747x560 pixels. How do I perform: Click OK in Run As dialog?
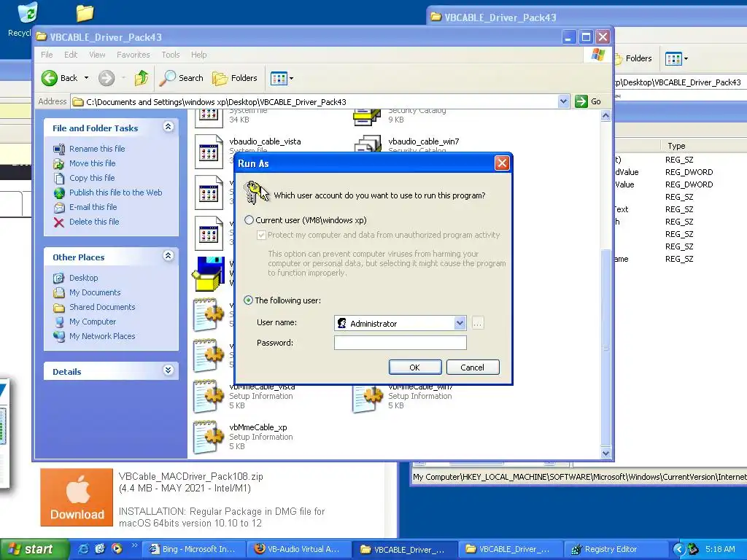(x=415, y=367)
